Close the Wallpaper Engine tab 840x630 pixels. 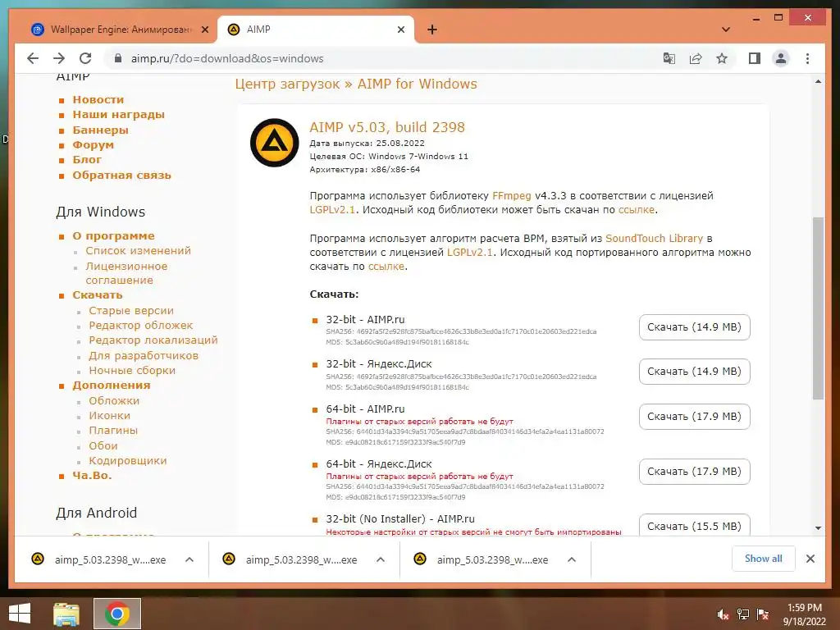point(204,30)
